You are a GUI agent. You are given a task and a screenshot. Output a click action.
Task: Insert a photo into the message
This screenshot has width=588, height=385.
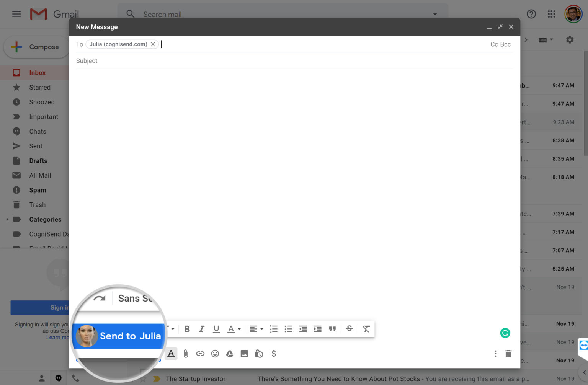point(244,354)
